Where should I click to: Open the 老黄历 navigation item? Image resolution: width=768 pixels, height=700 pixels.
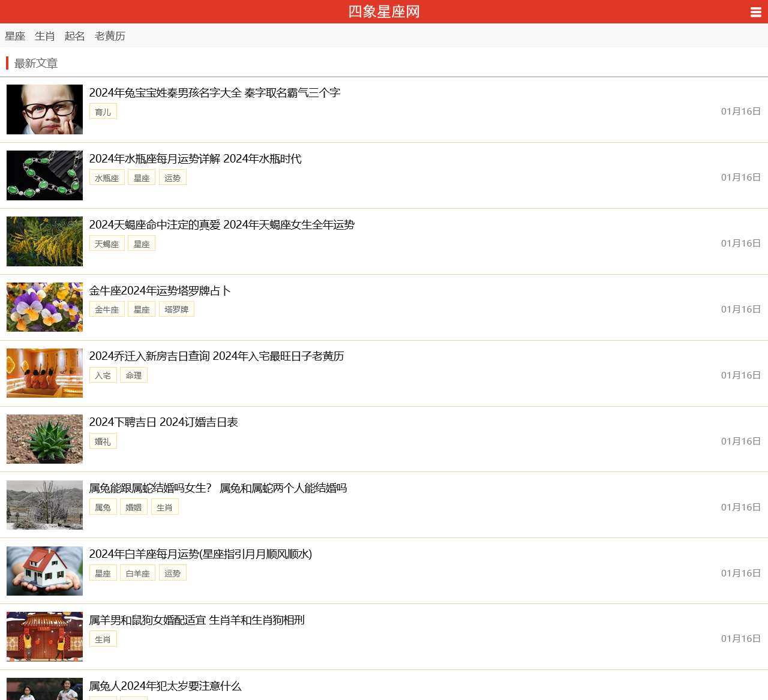click(110, 36)
